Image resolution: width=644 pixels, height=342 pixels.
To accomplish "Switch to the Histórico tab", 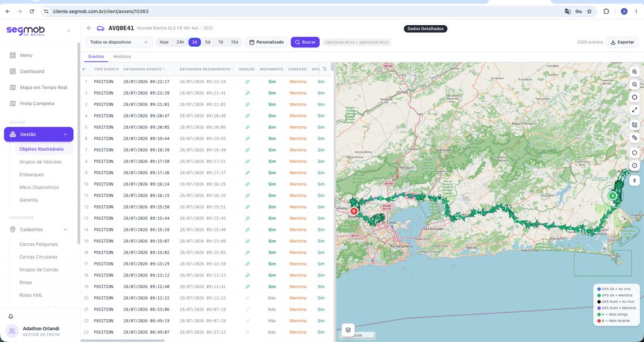I will pos(122,57).
